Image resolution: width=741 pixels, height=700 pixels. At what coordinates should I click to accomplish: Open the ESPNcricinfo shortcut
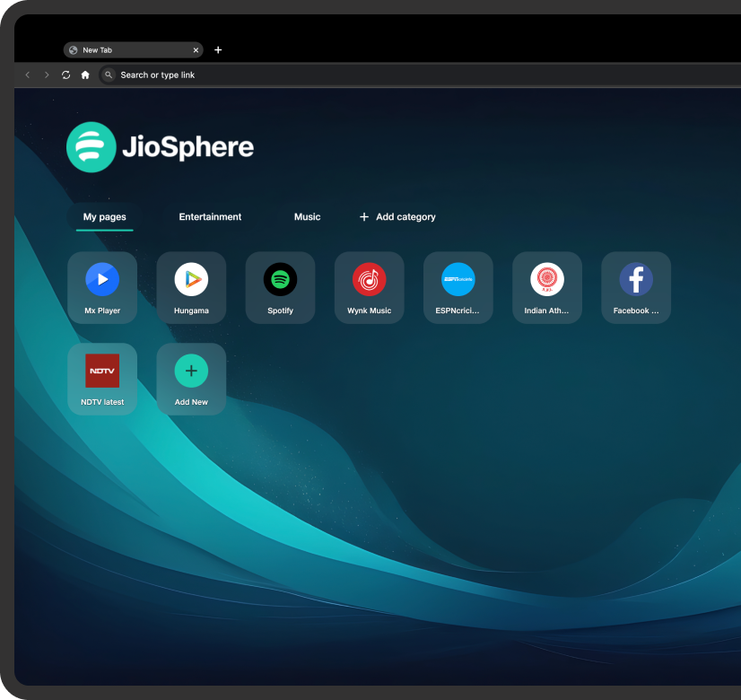pos(458,287)
